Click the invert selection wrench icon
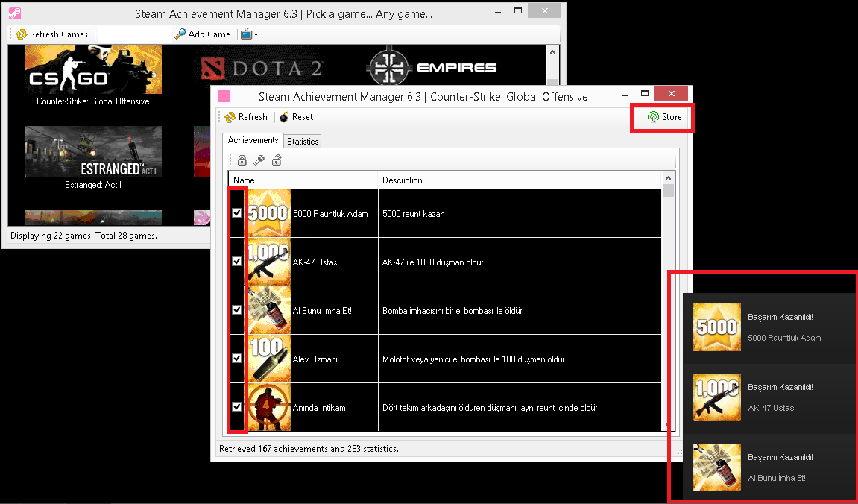The image size is (858, 504). [x=259, y=160]
